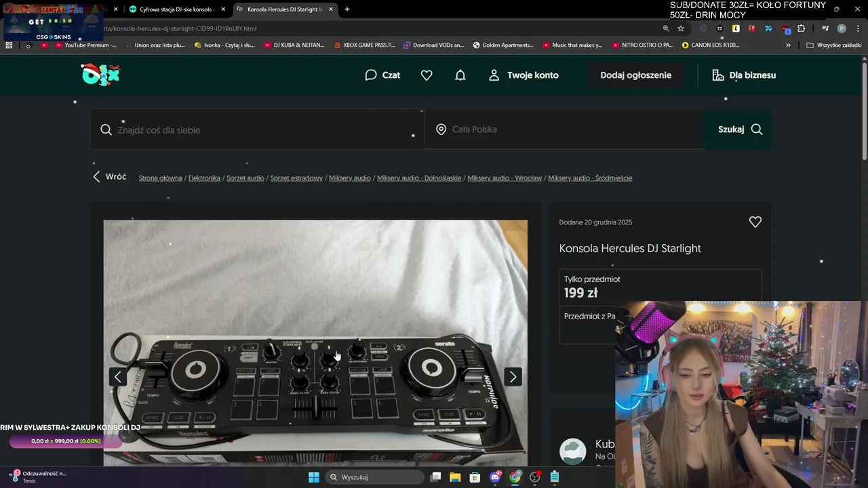The width and height of the screenshot is (868, 488).
Task: Focus the 'Cała Polska' location field
Action: pyautogui.click(x=565, y=129)
